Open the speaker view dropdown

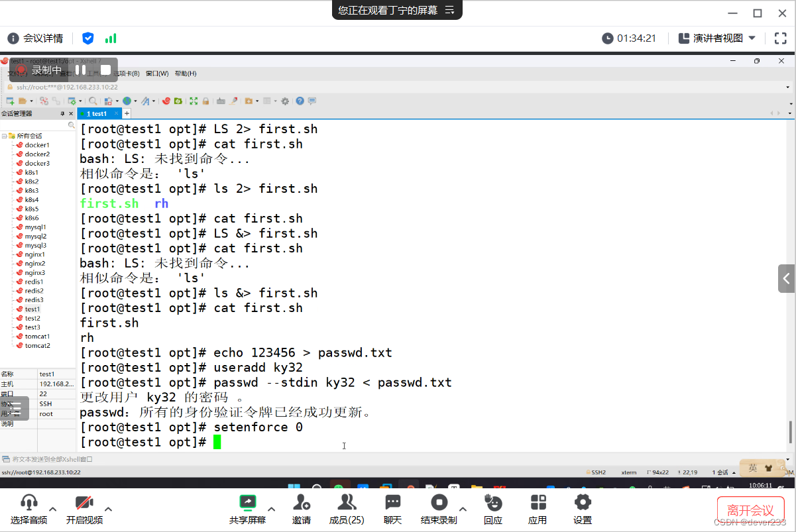pyautogui.click(x=718, y=38)
